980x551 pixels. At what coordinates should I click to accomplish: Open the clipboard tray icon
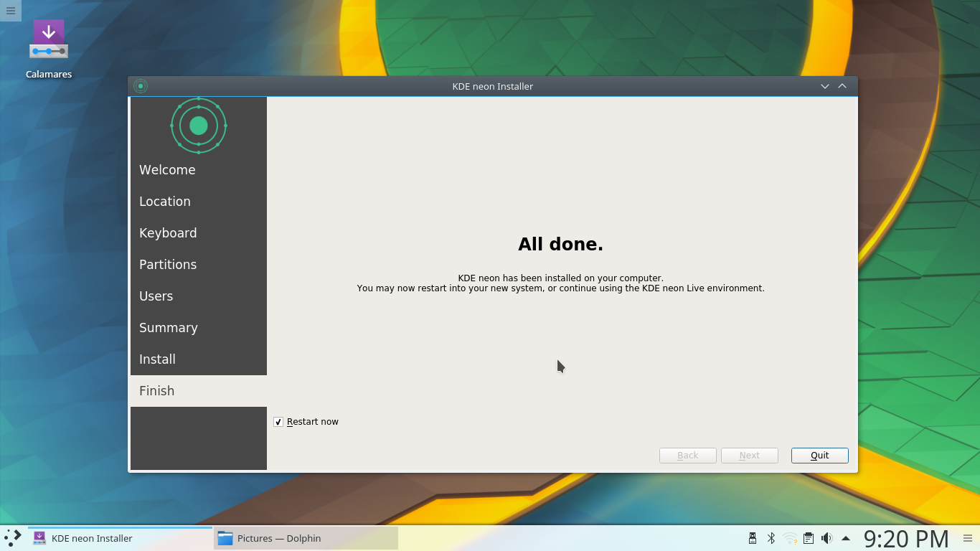[x=809, y=538]
